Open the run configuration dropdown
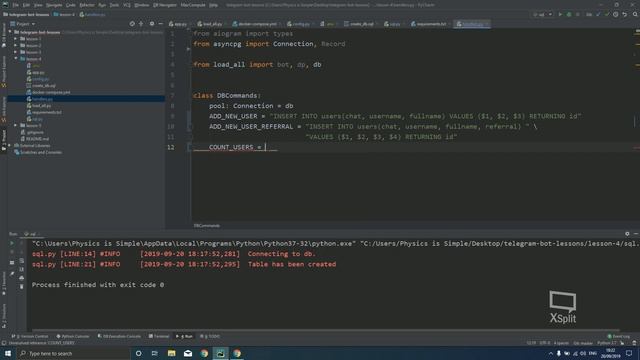This screenshot has height=360, width=640. pyautogui.click(x=542, y=14)
